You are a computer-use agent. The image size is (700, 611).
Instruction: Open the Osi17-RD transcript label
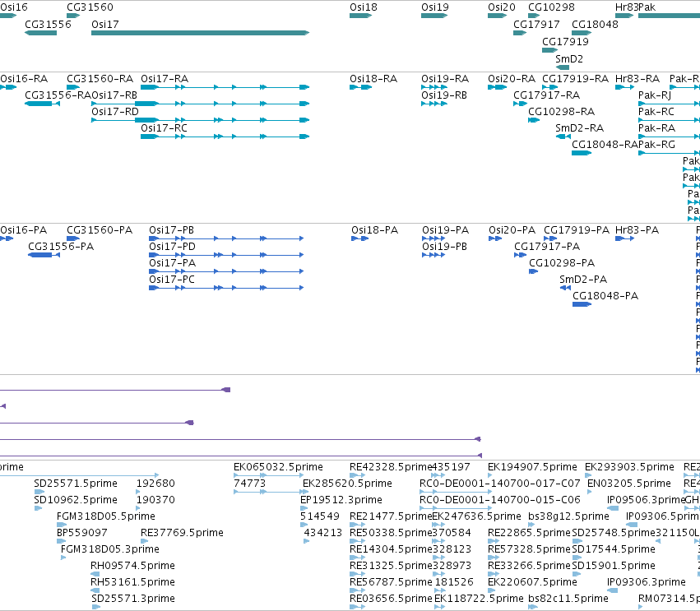pos(114,112)
